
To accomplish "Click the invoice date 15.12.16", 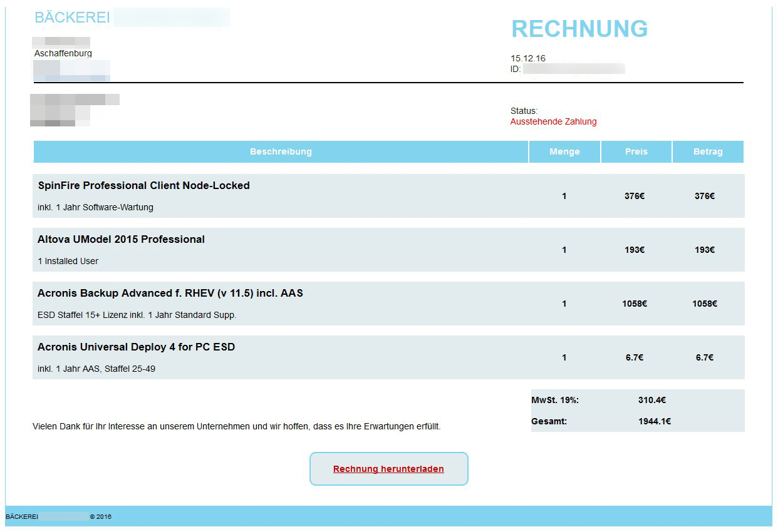I will 527,58.
